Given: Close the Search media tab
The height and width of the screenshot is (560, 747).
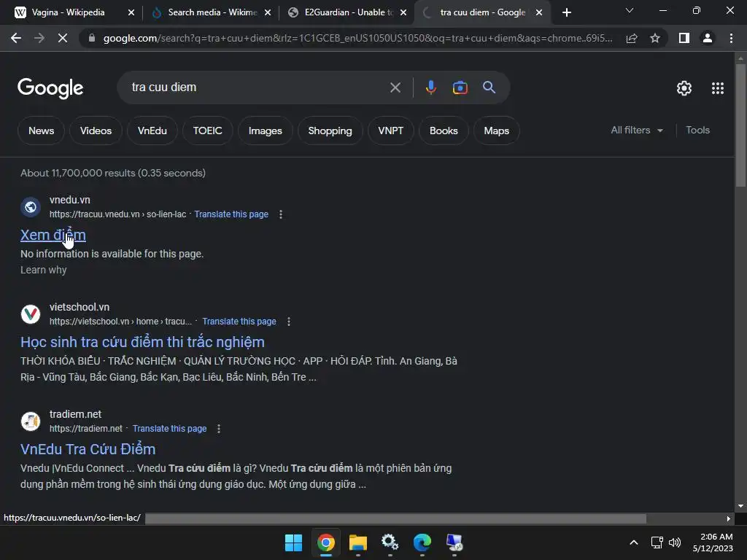Looking at the screenshot, I should 268,12.
